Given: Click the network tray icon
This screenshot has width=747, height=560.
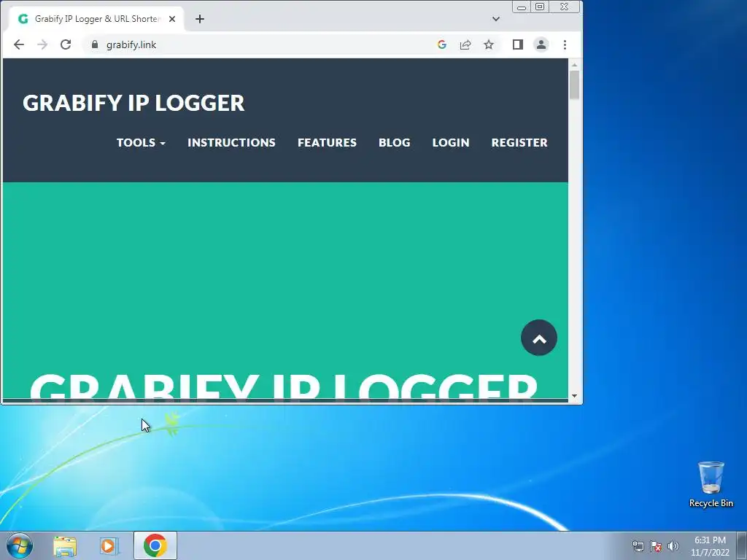Looking at the screenshot, I should coord(638,546).
